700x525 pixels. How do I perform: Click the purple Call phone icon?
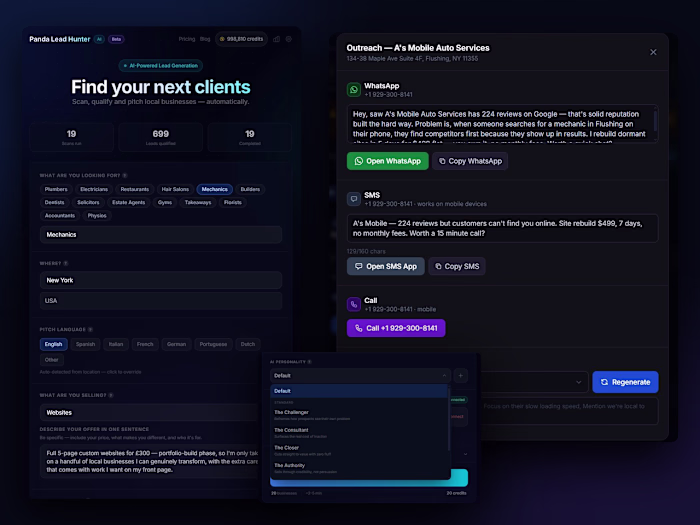coord(354,304)
